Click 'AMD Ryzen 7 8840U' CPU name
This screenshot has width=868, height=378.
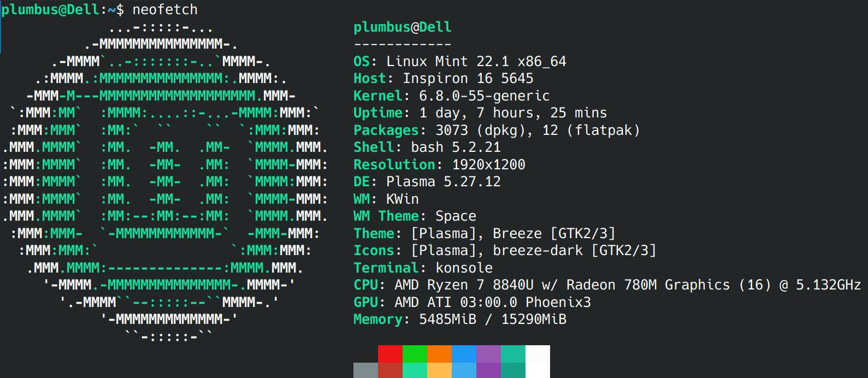(464, 285)
